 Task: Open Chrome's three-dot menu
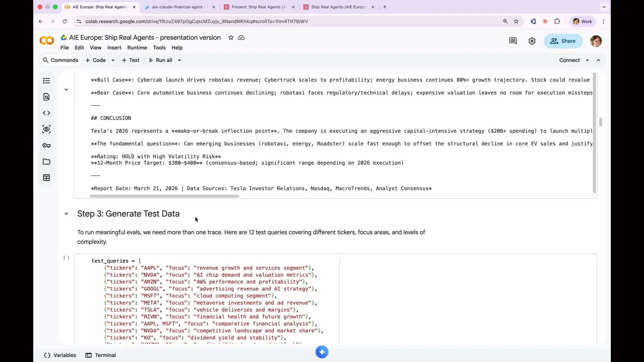[x=603, y=21]
